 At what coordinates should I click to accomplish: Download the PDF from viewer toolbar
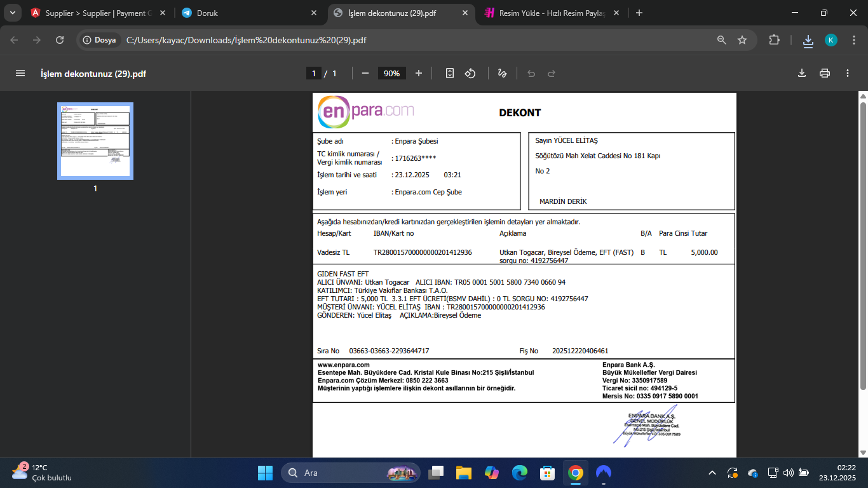click(x=802, y=73)
